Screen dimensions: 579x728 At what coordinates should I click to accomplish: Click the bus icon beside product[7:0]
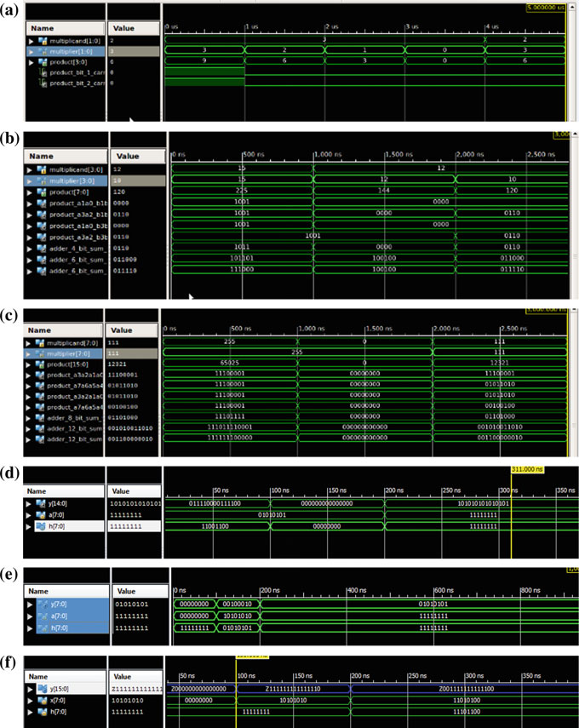point(43,192)
